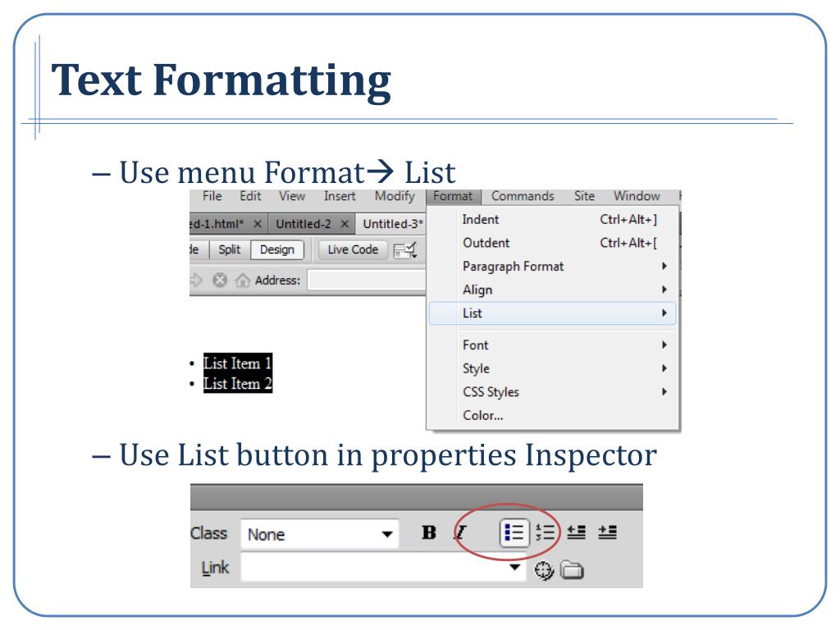Click the selected text List Item 1
840x630 pixels.
(x=238, y=363)
